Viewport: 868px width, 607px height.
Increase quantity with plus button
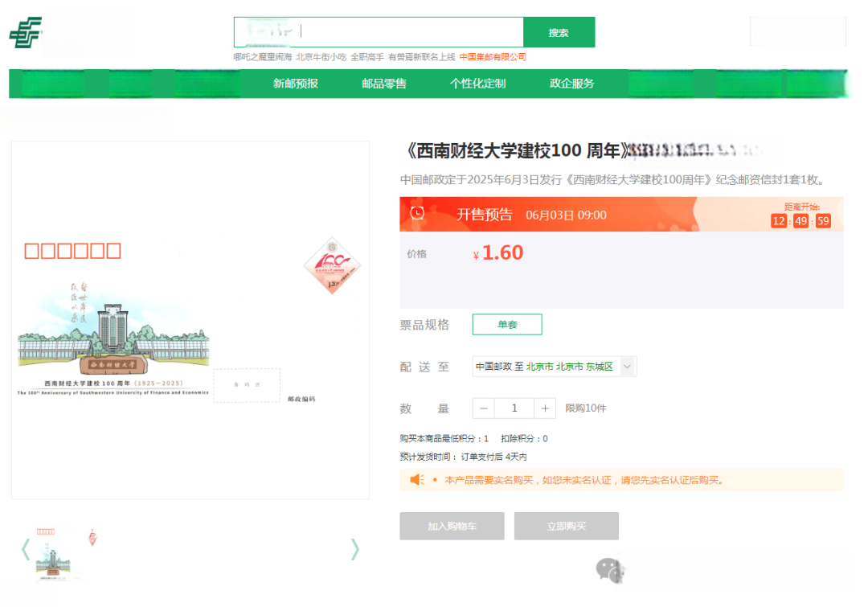point(545,408)
